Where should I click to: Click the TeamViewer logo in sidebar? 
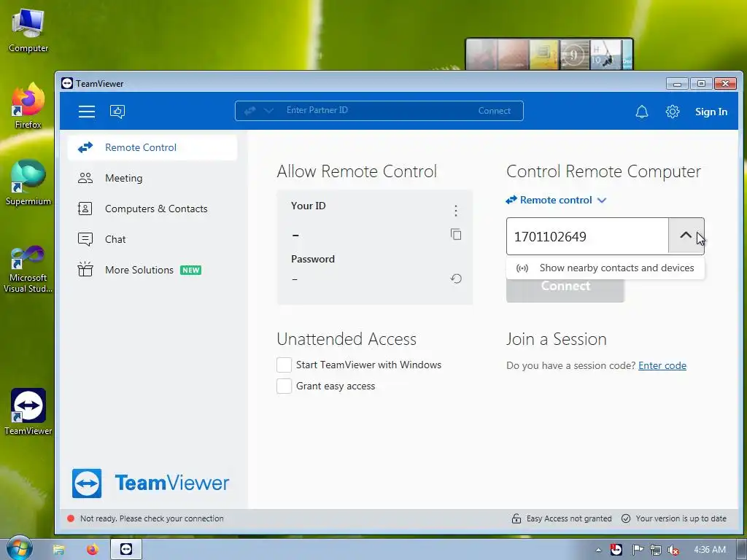(x=150, y=483)
